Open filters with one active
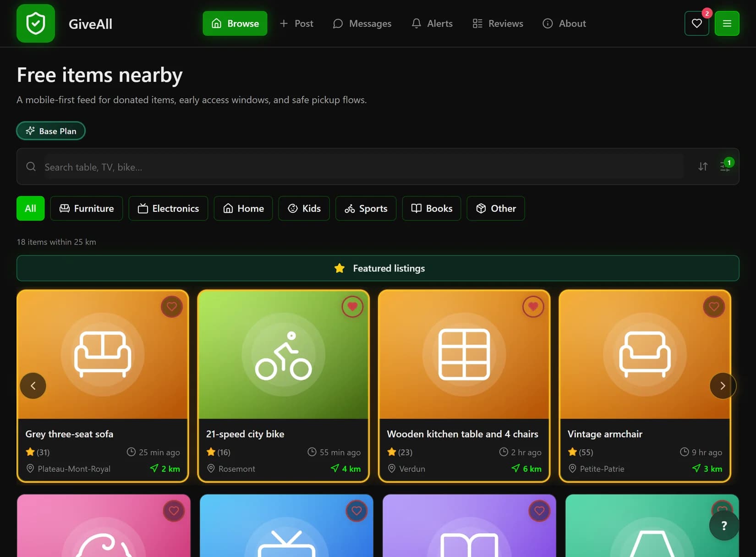The height and width of the screenshot is (557, 756). pyautogui.click(x=725, y=166)
